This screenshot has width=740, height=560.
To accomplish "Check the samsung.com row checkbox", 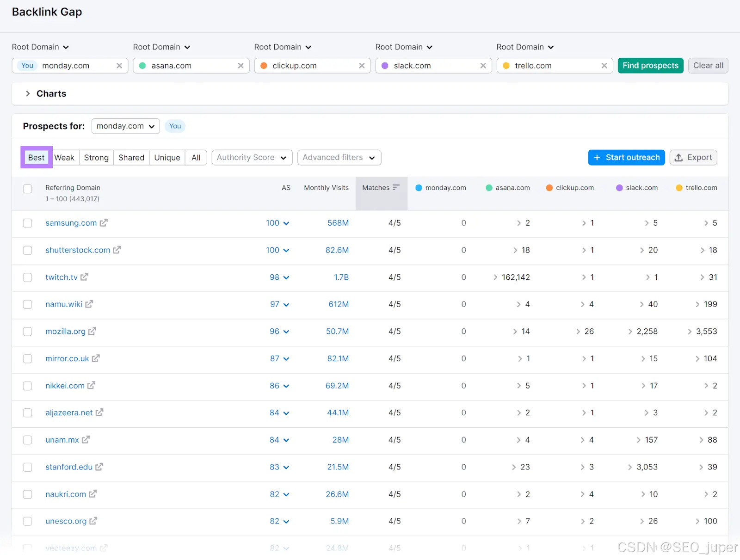I will pos(28,223).
